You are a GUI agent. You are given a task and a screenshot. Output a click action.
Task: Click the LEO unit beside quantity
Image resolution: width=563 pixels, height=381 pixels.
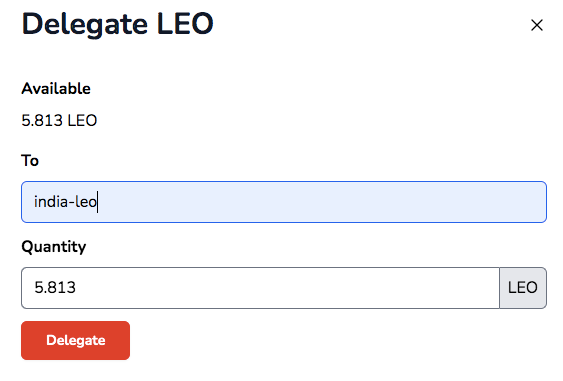coord(523,288)
